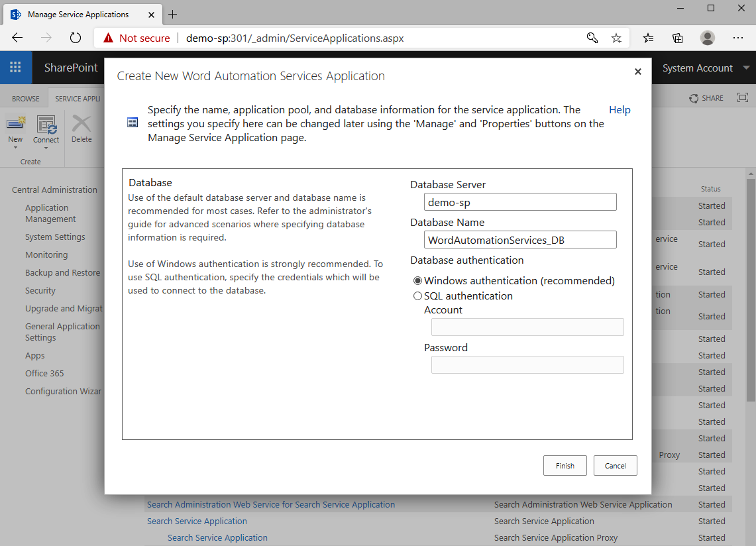This screenshot has width=756, height=546.
Task: Expand the System Account menu arrow
Action: click(x=746, y=68)
